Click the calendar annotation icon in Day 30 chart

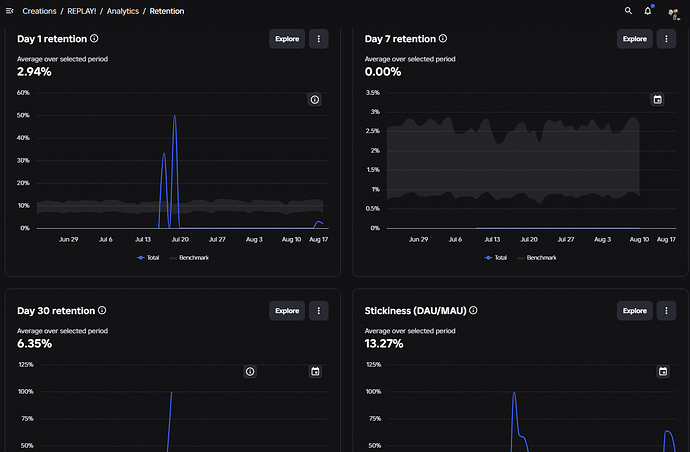(315, 372)
